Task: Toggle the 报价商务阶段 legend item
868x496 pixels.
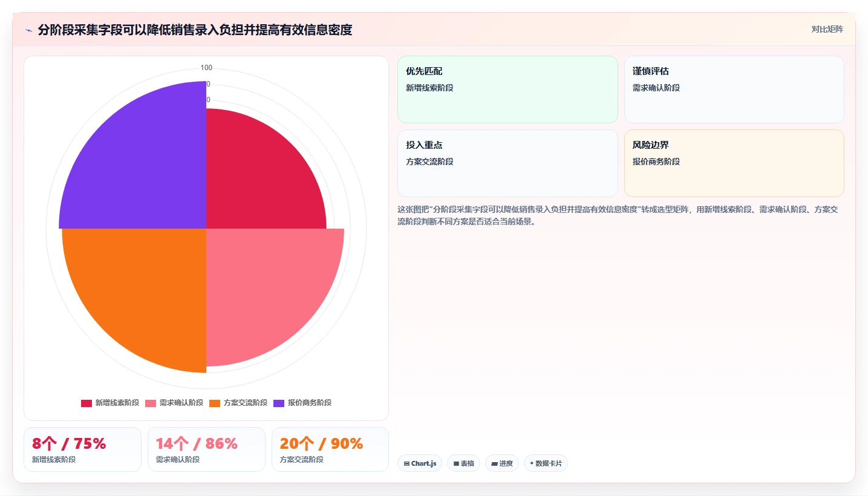Action: tap(302, 403)
